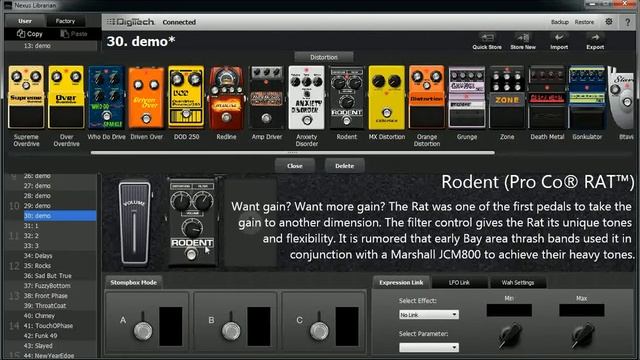Select the Anxiety Disorder pedal

tap(307, 97)
